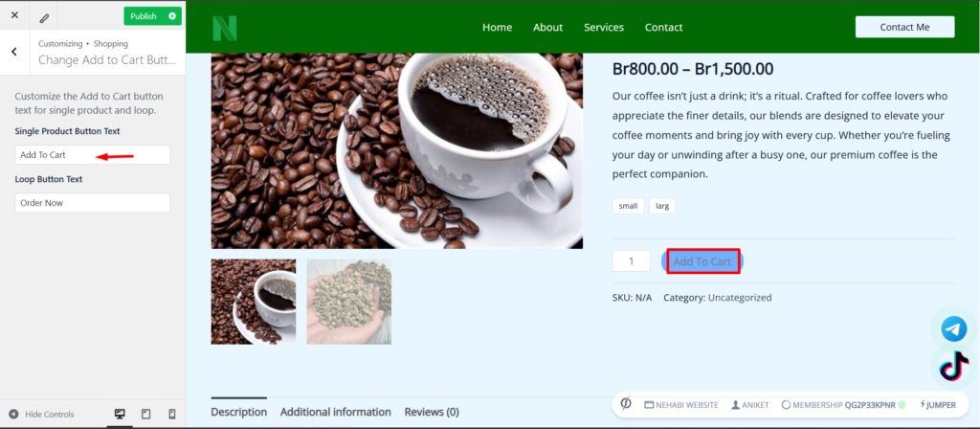This screenshot has width=980, height=429.
Task: Select the small size variation
Action: (628, 206)
